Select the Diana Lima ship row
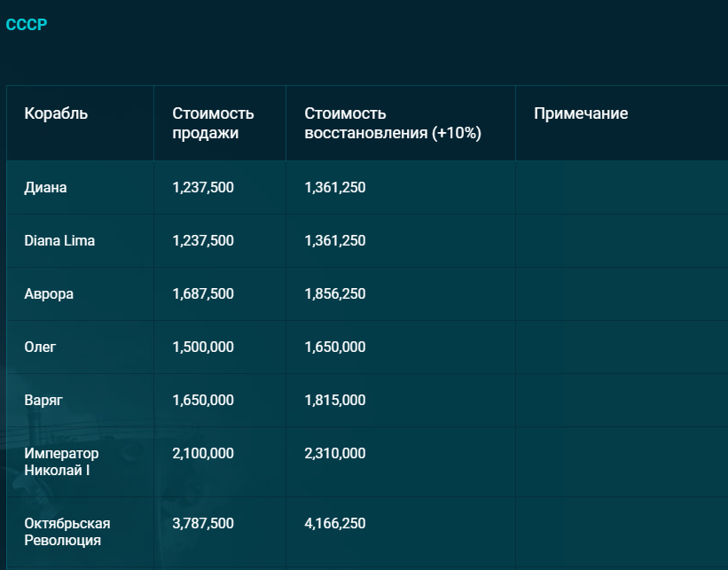Image resolution: width=728 pixels, height=570 pixels. click(x=367, y=240)
